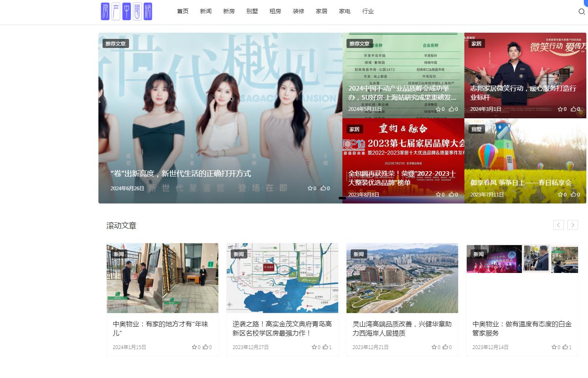Click 家居 tag on the 家居品牌大会 tile
The image size is (588, 378).
[354, 129]
